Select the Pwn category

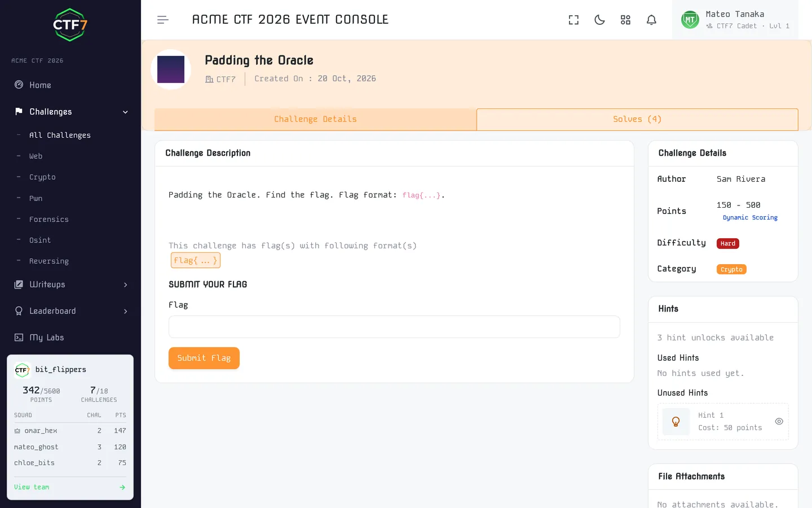[36, 198]
